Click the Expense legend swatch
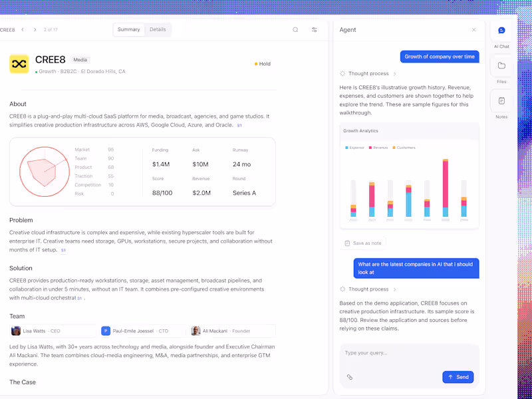 click(x=346, y=148)
